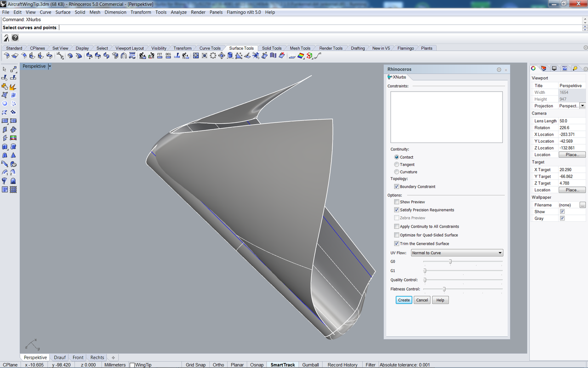
Task: Open the Flamingo nXt 5.0 menu
Action: pos(244,12)
